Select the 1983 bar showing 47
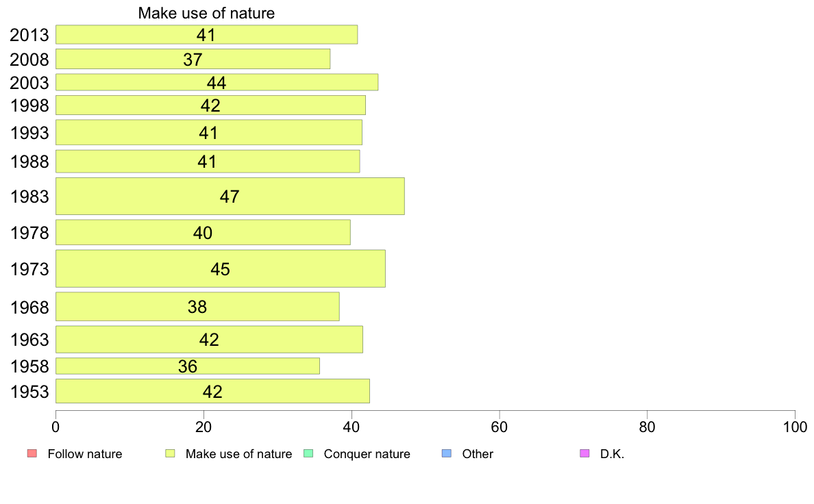This screenshot has height=504, width=814. pyautogui.click(x=230, y=197)
